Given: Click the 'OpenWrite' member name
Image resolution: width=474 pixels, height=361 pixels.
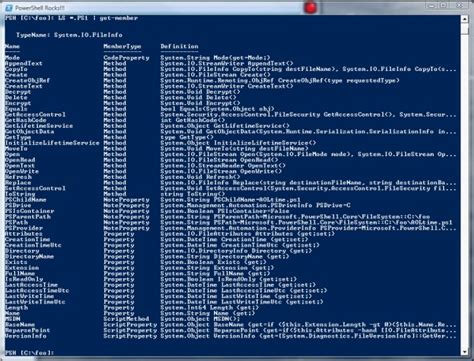Looking at the screenshot, I should 22,171.
